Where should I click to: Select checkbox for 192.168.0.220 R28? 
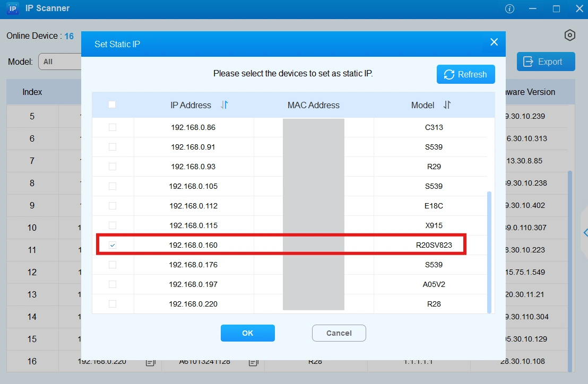click(112, 304)
